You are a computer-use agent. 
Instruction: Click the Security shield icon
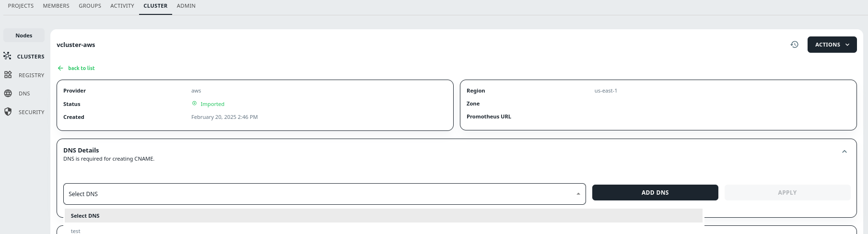(x=8, y=112)
